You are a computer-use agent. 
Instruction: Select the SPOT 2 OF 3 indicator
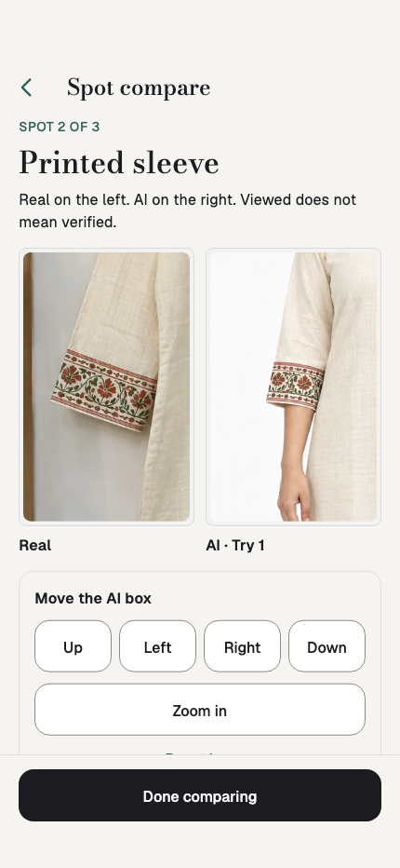[60, 127]
